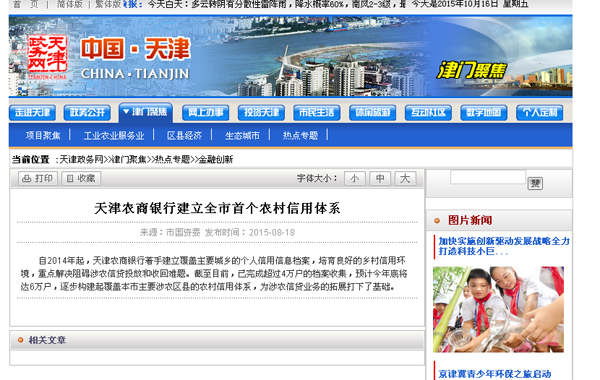Viewport: 600px width, 380px height.
Task: Click 热点专题 in the blue submenu
Action: pyautogui.click(x=300, y=135)
